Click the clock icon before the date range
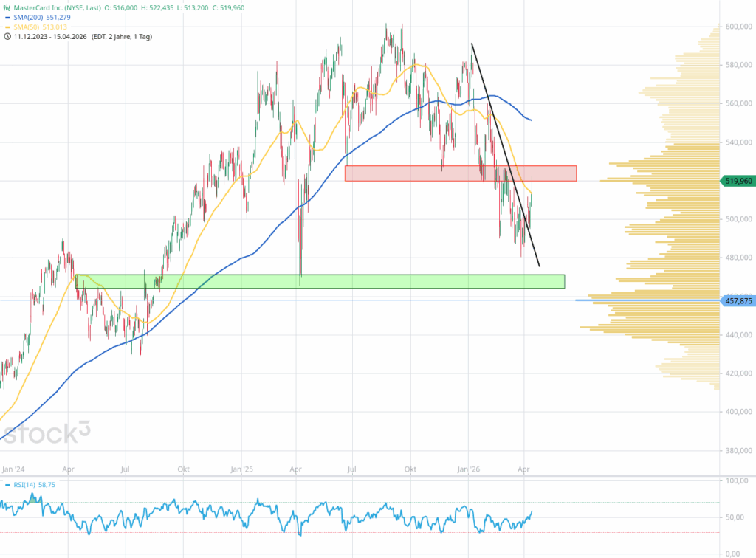The width and height of the screenshot is (756, 558). 7,35
